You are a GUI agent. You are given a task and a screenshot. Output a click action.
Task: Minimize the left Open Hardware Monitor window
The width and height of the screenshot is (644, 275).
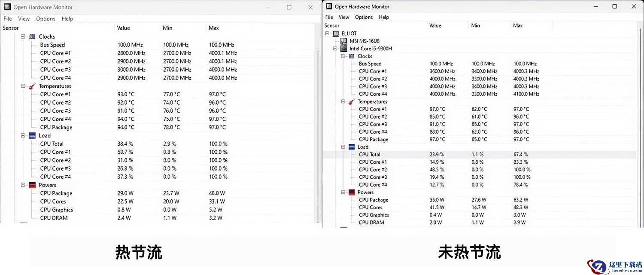267,7
